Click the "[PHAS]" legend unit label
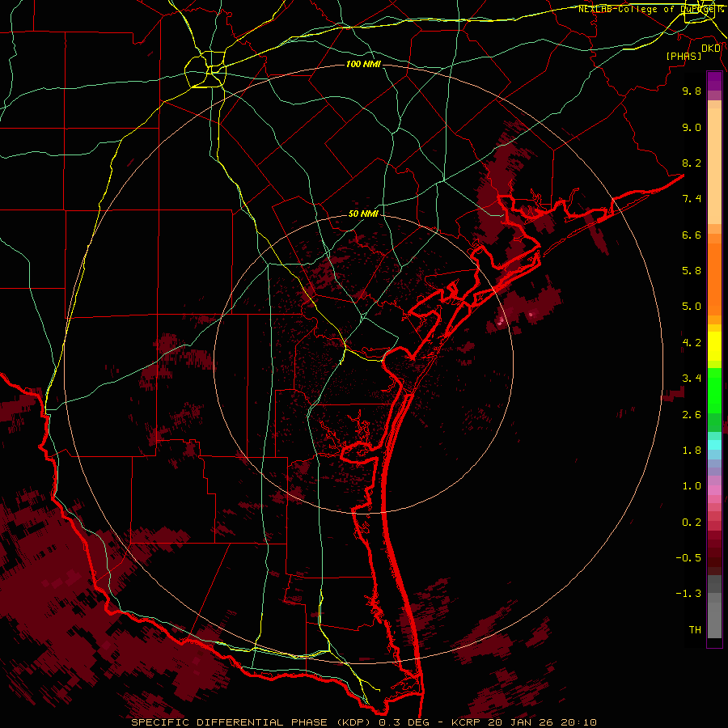728x728 pixels. pyautogui.click(x=684, y=56)
